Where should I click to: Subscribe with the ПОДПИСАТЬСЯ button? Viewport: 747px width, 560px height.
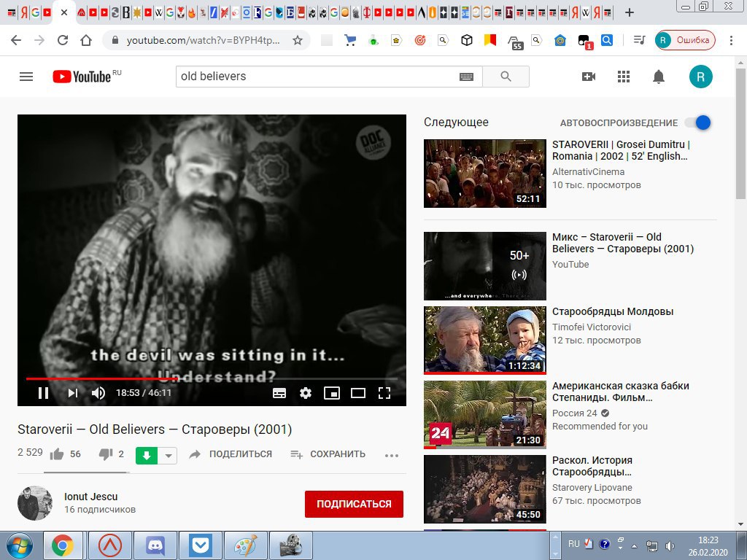[354, 504]
